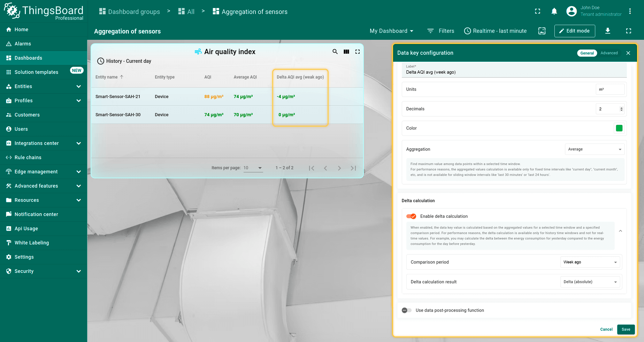Click the notifications bell icon
644x342 pixels.
pyautogui.click(x=554, y=12)
